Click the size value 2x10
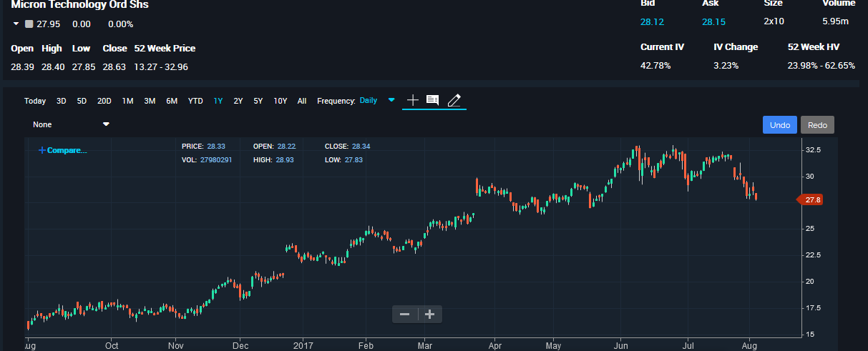Viewport: 868px width, 351px height. [774, 21]
